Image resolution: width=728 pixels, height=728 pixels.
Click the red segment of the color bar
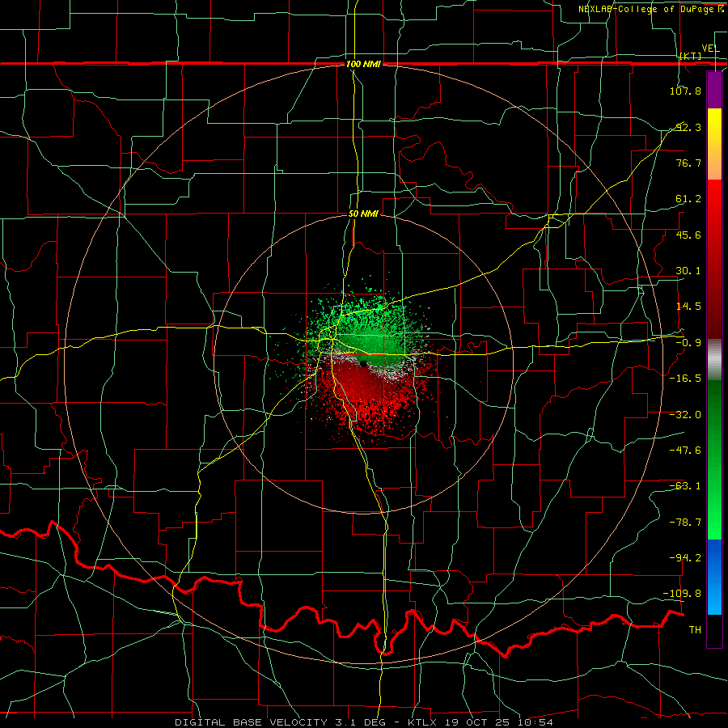(714, 259)
